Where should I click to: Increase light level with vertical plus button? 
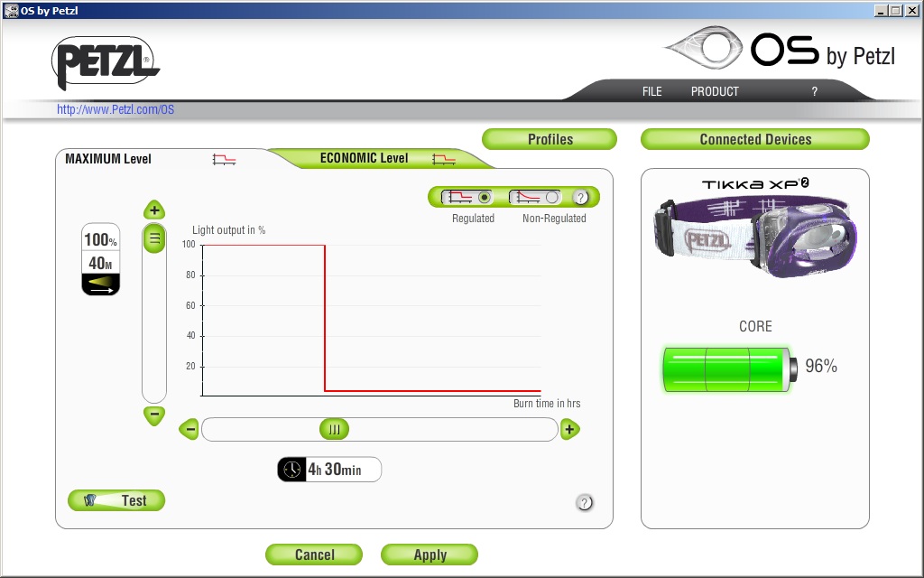tap(154, 210)
